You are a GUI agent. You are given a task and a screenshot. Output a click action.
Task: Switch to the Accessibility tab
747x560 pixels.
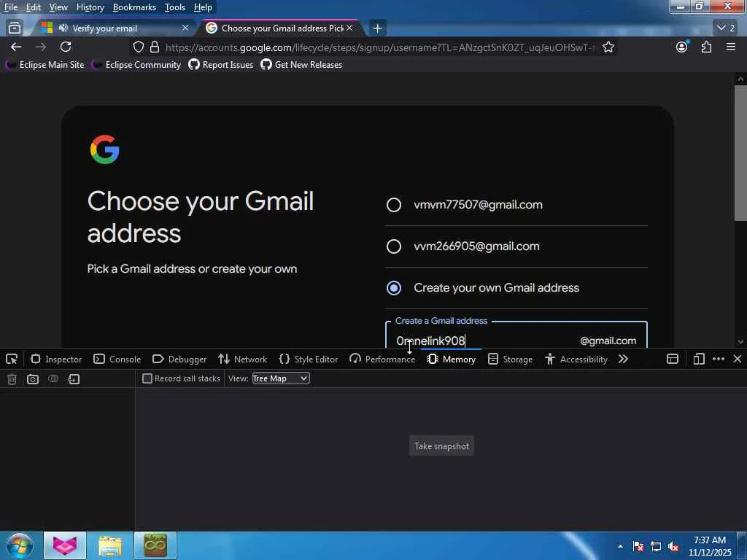tap(576, 359)
